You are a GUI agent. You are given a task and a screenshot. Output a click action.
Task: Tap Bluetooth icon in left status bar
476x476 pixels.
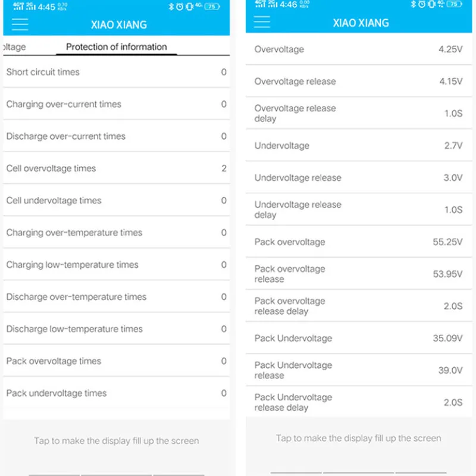[171, 7]
